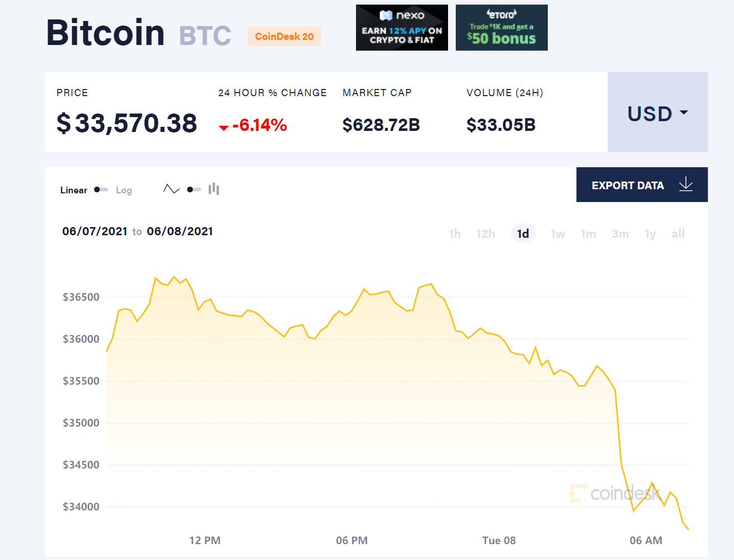Click the candlestick chart icon

pyautogui.click(x=214, y=189)
